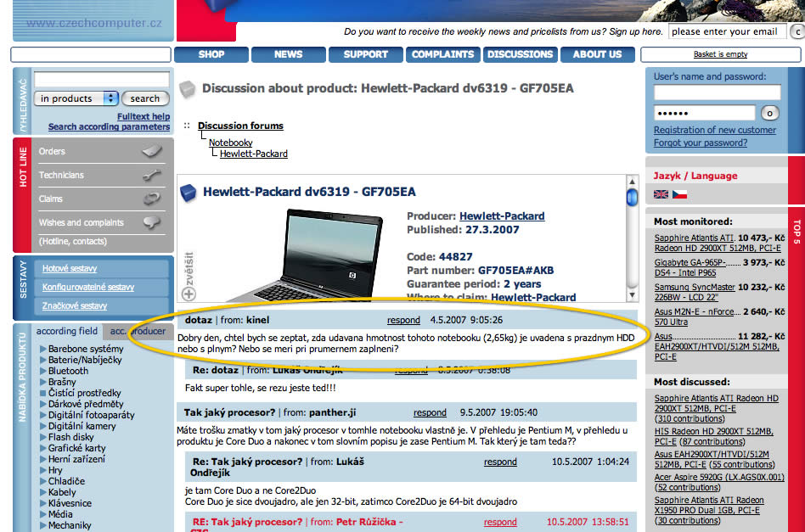
Task: Click the zoom-in plus icon beside laptop image
Action: click(x=189, y=294)
